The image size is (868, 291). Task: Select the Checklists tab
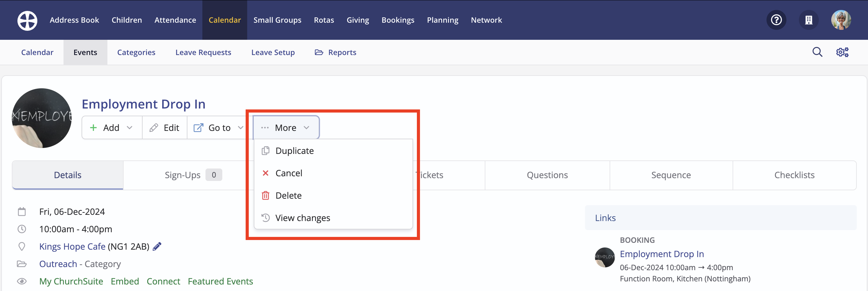click(x=794, y=175)
